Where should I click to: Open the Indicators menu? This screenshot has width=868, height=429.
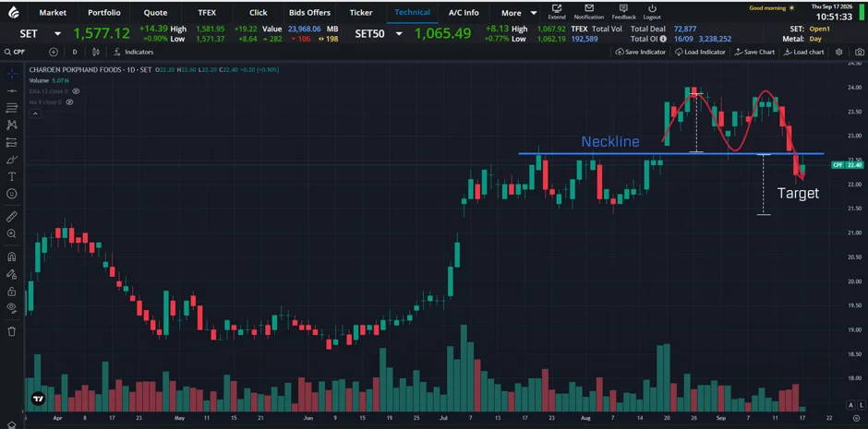(133, 52)
